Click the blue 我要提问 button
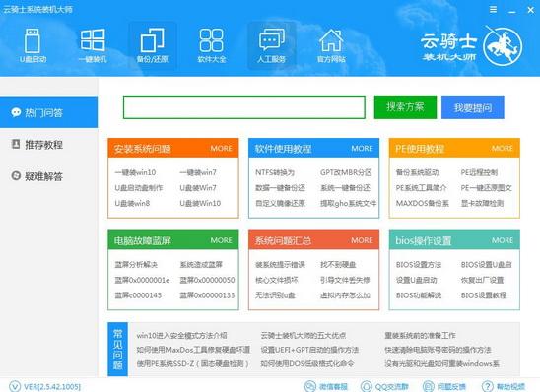 (473, 107)
